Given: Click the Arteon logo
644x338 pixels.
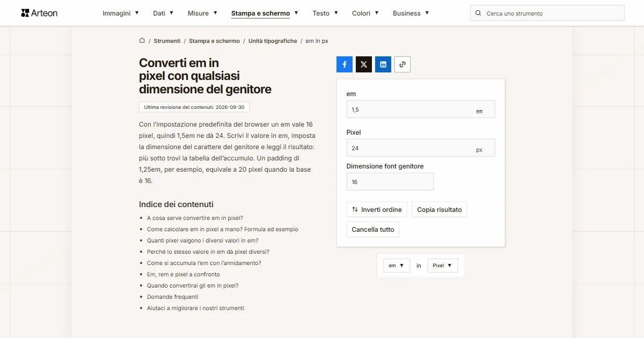Looking at the screenshot, I should [39, 13].
